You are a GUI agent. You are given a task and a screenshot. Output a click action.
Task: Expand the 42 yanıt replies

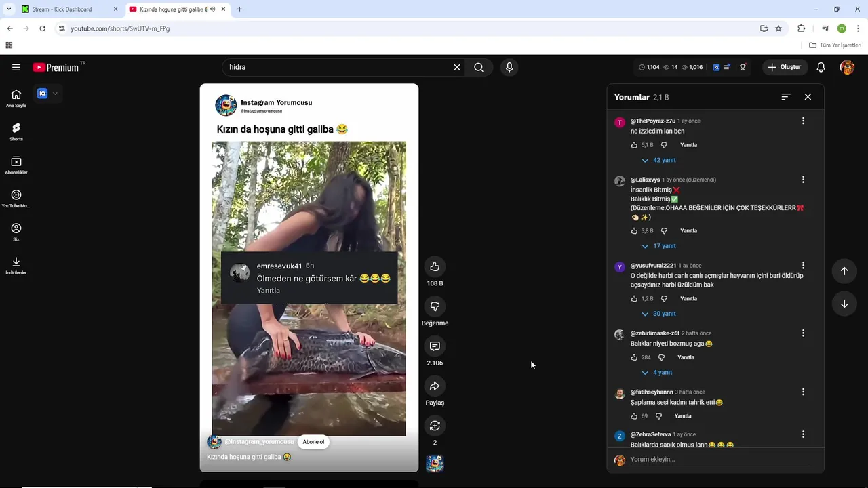659,161
